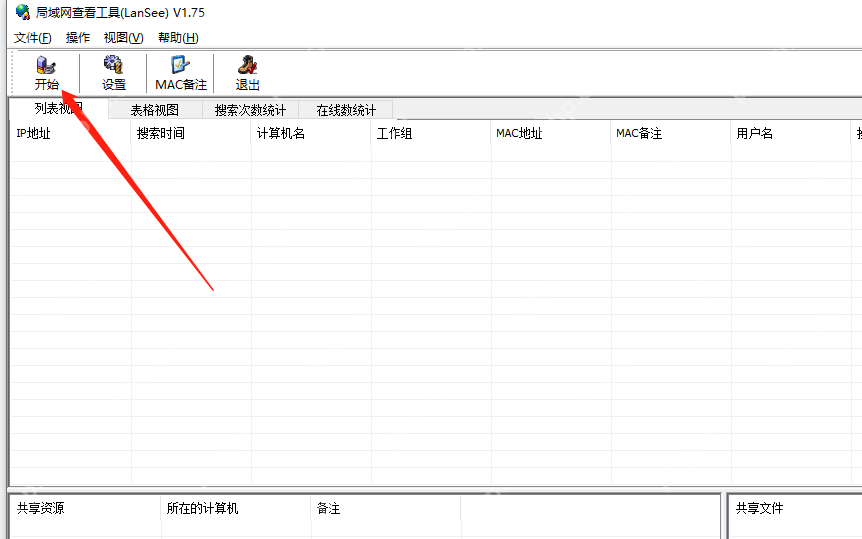Screen dimensions: 862x539
Task: Sort by the 计算机名 column header
Action: (x=311, y=133)
